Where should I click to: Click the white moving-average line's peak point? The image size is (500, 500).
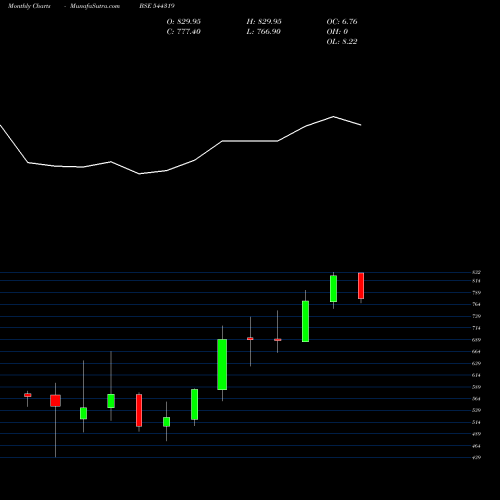coord(333,117)
